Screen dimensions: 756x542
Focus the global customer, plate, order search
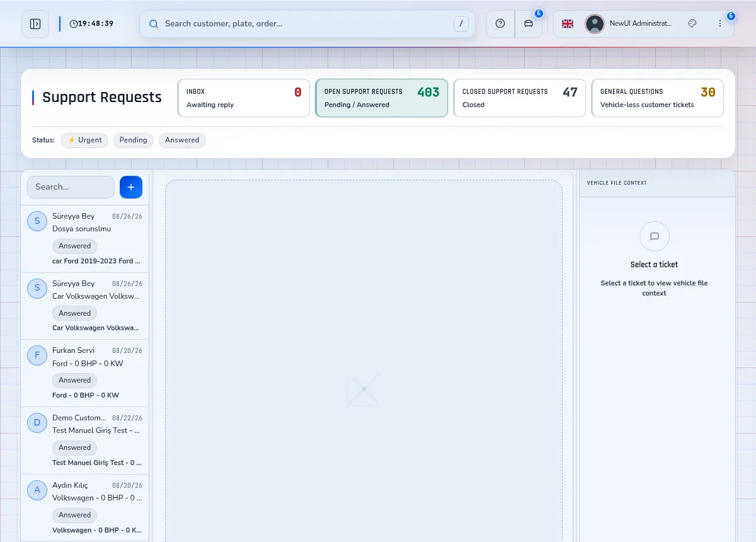coord(307,24)
